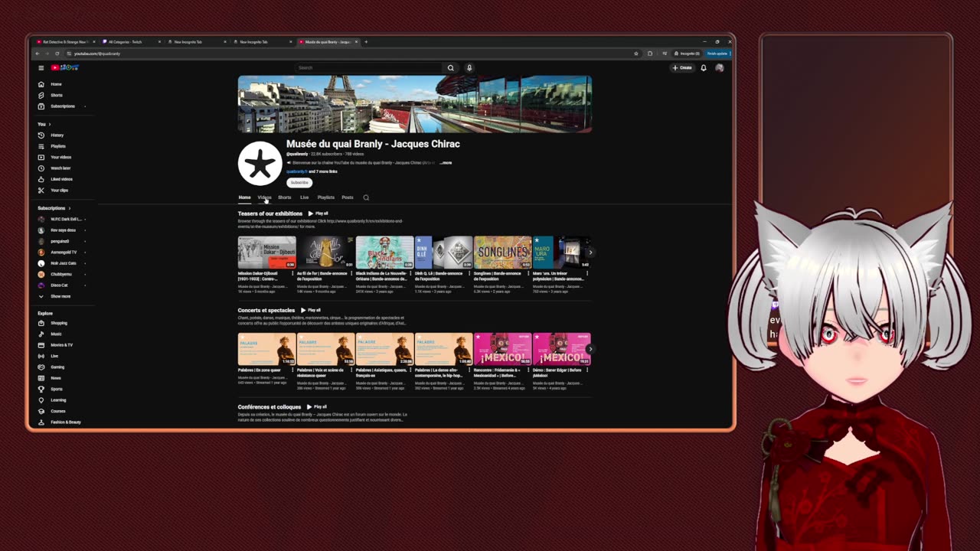
Task: Click the YouTube logo
Action: 65,67
